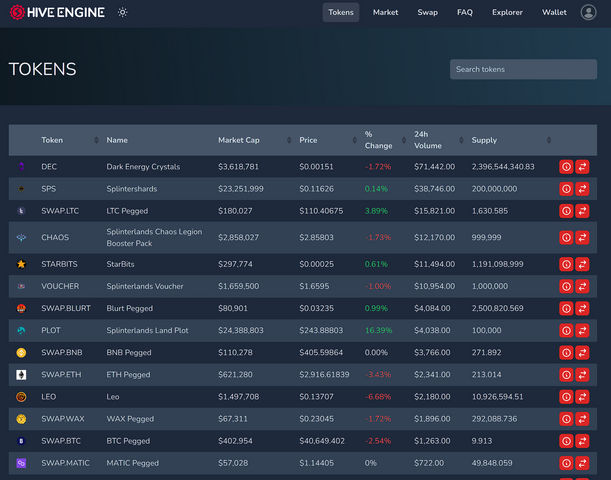Viewport: 611px width, 480px height.
Task: Trade the SWAP.BTC token
Action: 582,441
